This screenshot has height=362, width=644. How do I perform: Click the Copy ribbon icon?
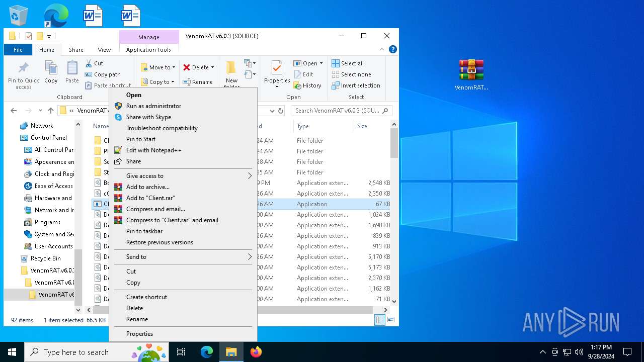[51, 72]
